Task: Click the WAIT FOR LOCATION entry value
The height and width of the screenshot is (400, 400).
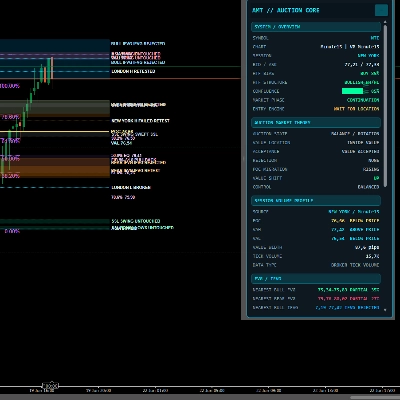Action: click(356, 109)
